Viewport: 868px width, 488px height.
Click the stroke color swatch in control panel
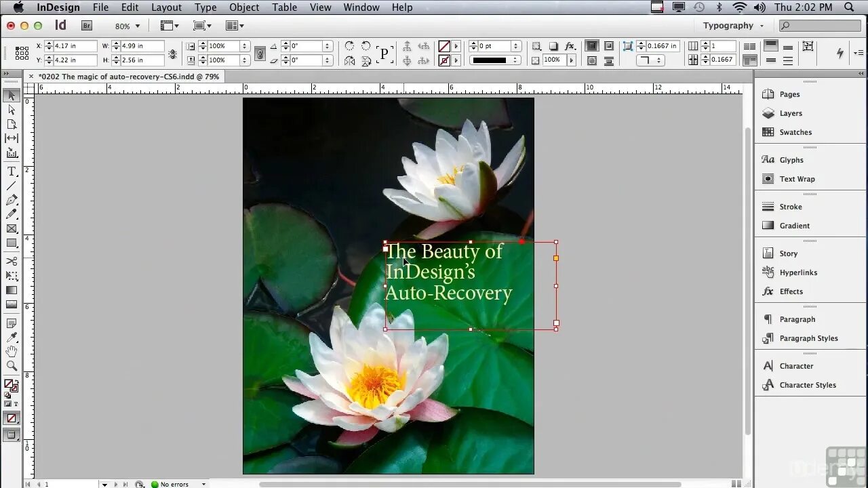click(x=444, y=60)
